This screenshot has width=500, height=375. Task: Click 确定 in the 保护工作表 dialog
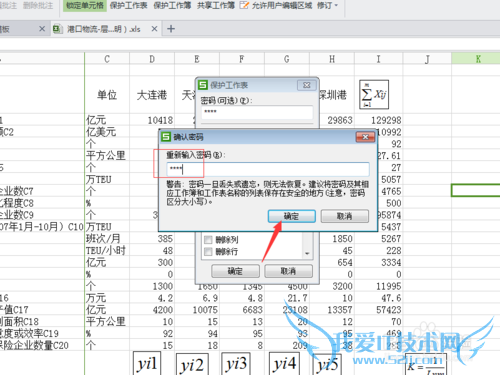[235, 271]
